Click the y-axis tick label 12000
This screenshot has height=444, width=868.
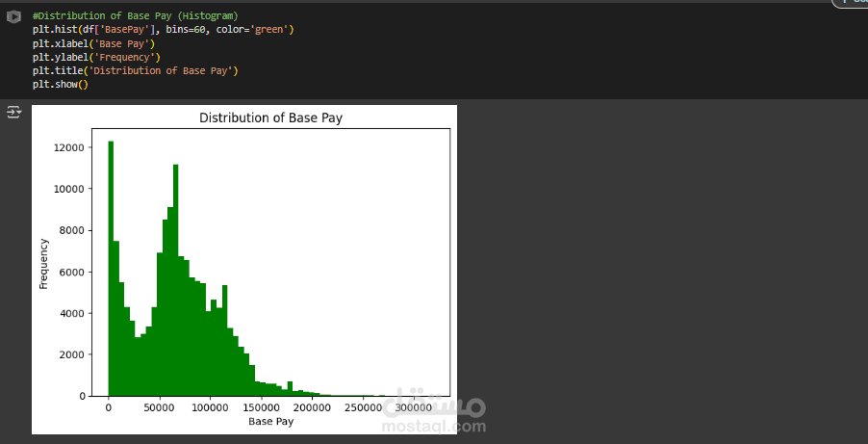[69, 147]
